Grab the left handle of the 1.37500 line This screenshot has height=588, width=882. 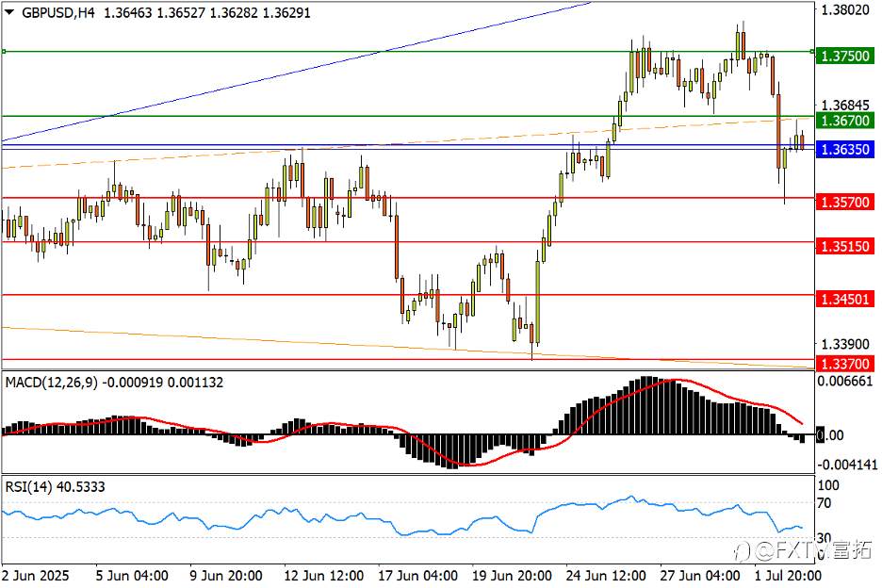[x=4, y=51]
